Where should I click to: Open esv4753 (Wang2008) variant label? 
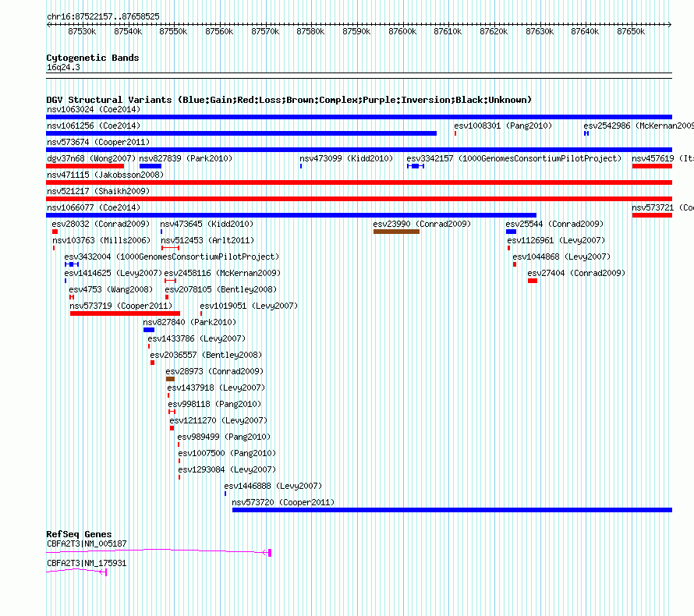pos(111,289)
